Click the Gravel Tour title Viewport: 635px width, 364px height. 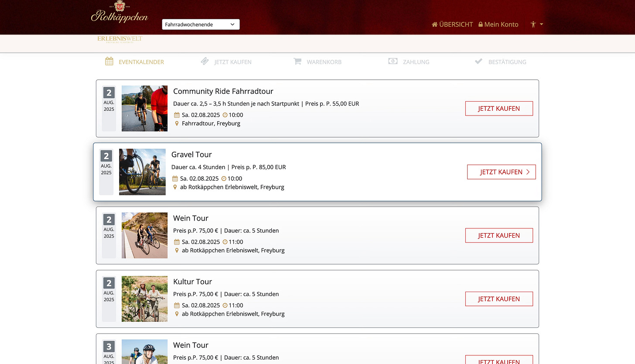coord(191,154)
